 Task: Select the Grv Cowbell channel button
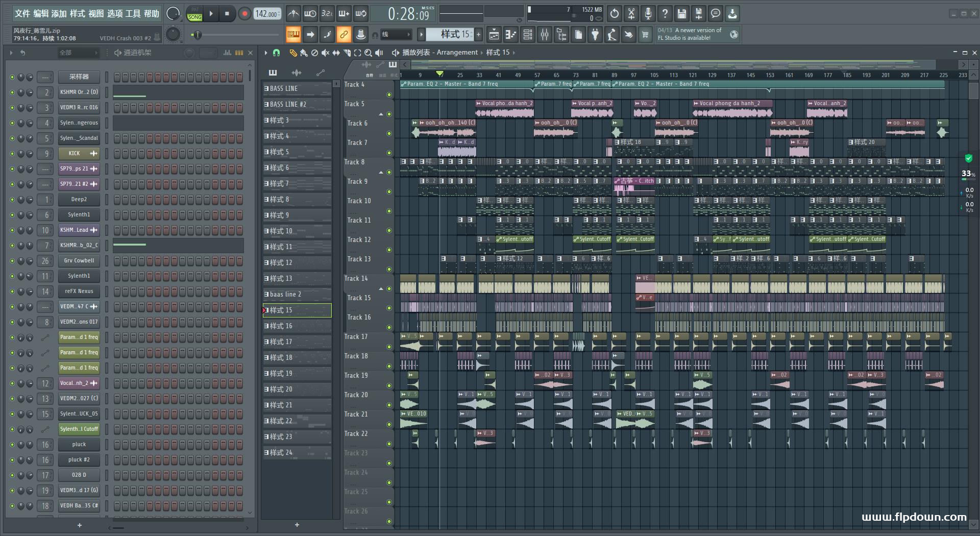(79, 260)
